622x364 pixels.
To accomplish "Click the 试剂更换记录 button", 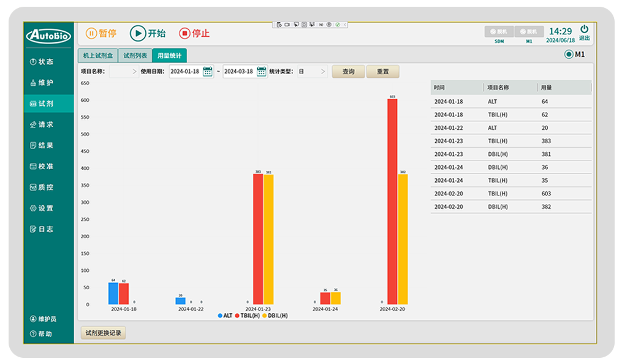I will point(103,333).
